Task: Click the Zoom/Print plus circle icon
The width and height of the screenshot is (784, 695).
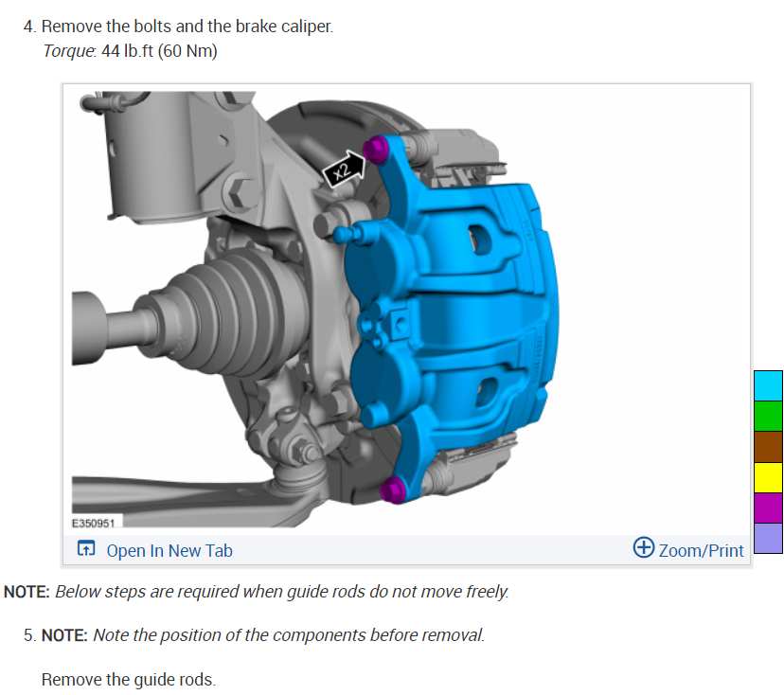Action: 644,547
